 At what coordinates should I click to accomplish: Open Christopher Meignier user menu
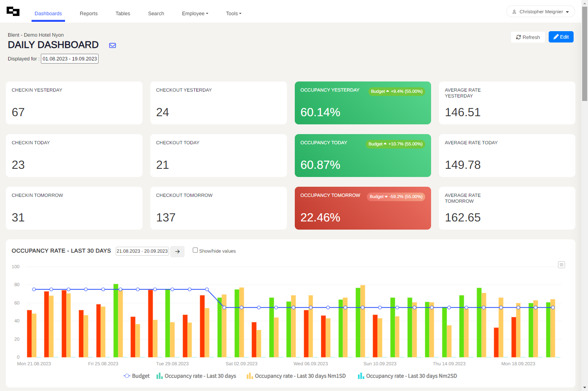540,12
